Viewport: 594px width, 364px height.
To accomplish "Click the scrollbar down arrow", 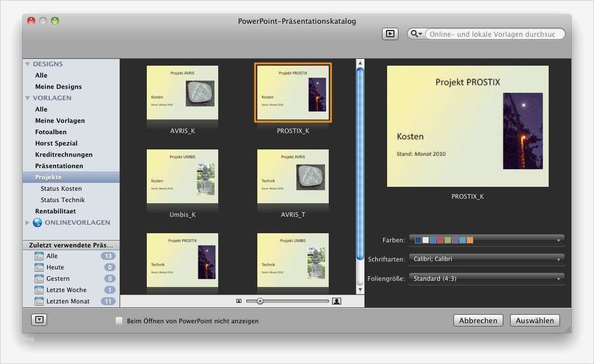I will coord(360,289).
